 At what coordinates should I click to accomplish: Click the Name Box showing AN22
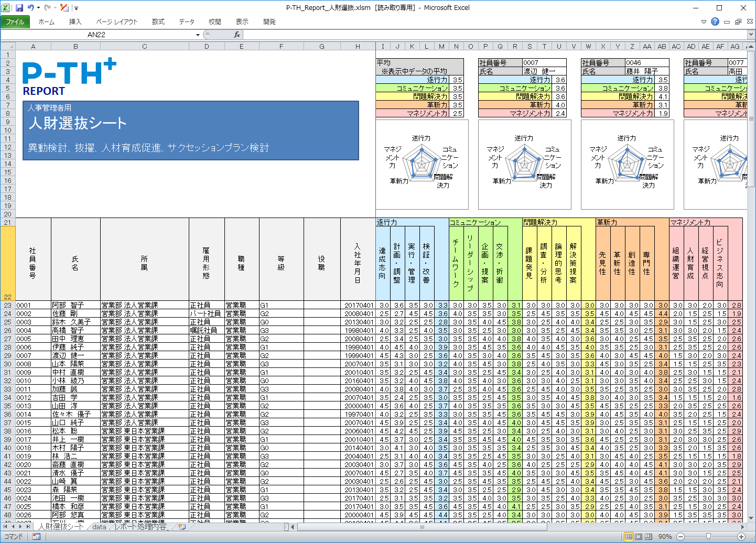click(96, 35)
